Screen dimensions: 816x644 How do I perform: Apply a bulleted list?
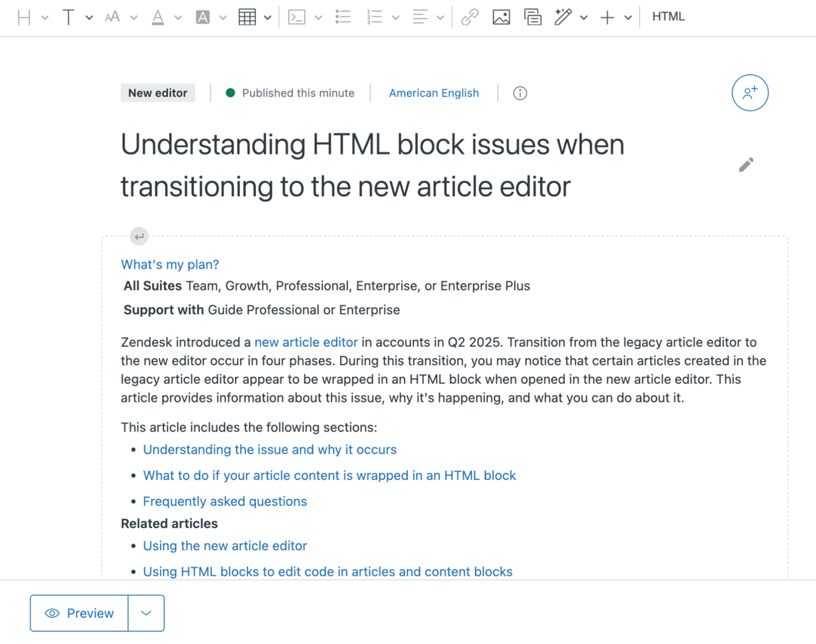click(343, 17)
